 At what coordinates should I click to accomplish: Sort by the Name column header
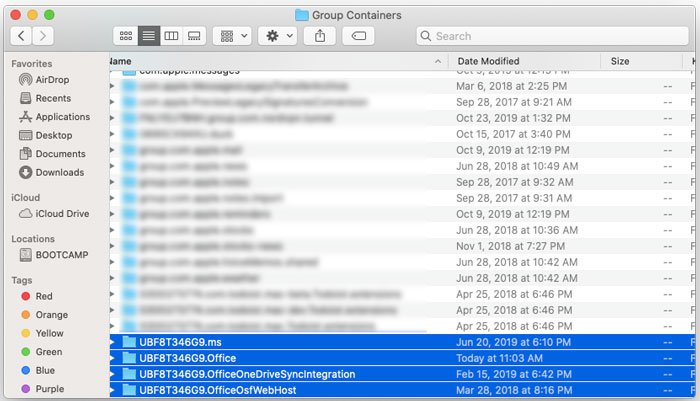277,61
